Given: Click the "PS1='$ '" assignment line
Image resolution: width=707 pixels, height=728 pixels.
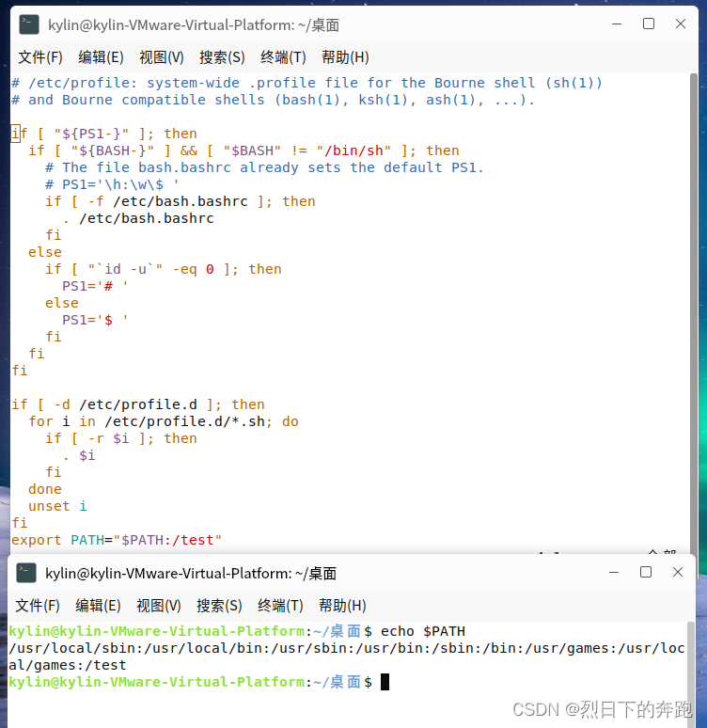Looking at the screenshot, I should [x=95, y=320].
